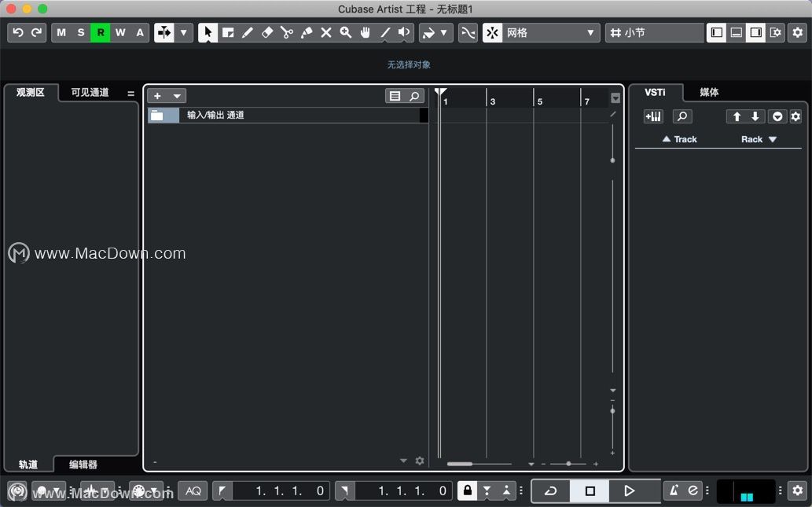The image size is (812, 507).
Task: Click the track list settings gear
Action: [x=420, y=461]
